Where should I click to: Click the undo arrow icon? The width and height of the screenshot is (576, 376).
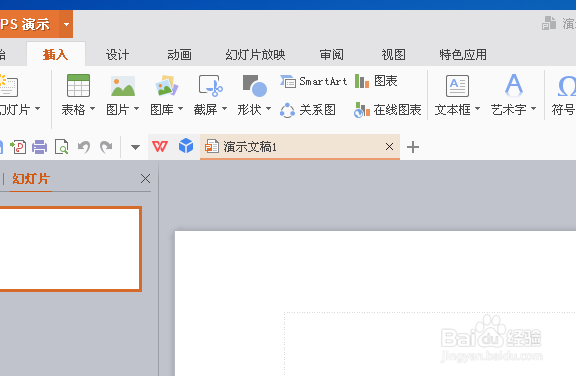tap(84, 147)
